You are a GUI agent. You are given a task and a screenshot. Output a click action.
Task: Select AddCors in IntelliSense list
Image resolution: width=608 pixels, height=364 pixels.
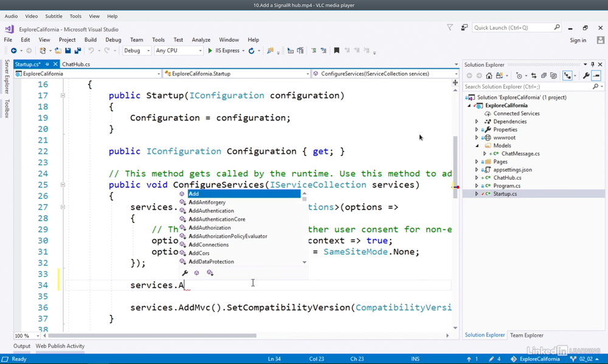point(199,253)
